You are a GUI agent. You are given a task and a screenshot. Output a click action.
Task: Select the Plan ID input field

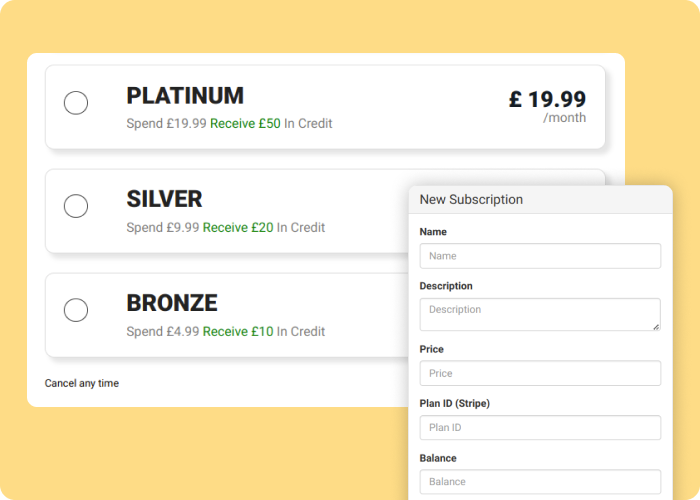[x=540, y=427]
